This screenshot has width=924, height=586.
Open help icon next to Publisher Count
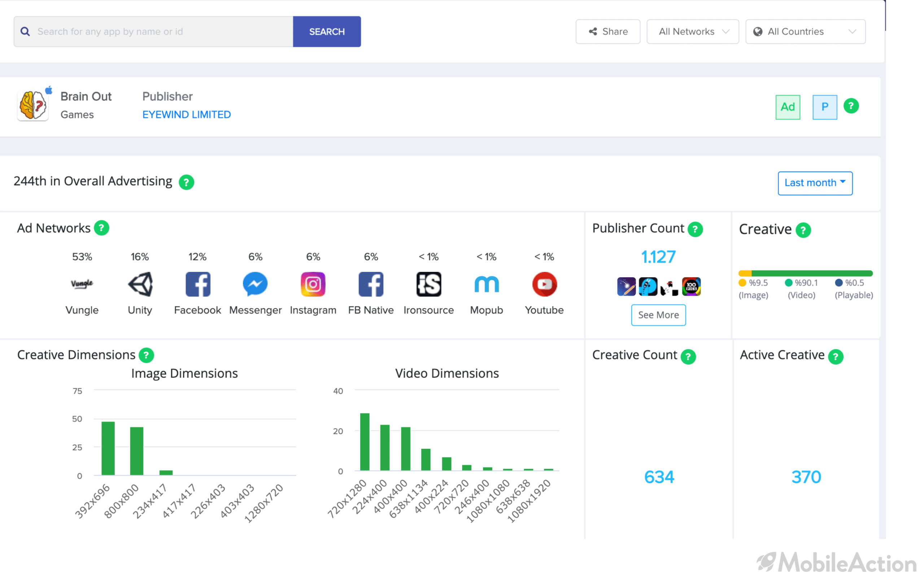tap(695, 230)
